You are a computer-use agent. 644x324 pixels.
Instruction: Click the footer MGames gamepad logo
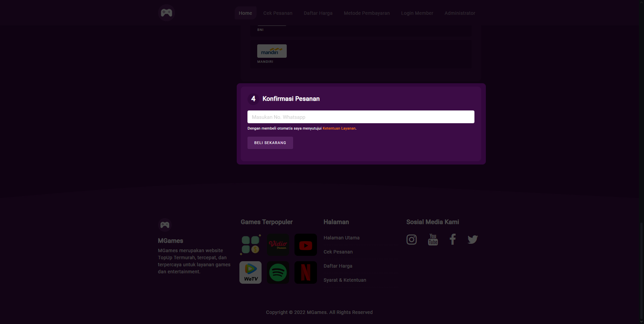(x=165, y=225)
